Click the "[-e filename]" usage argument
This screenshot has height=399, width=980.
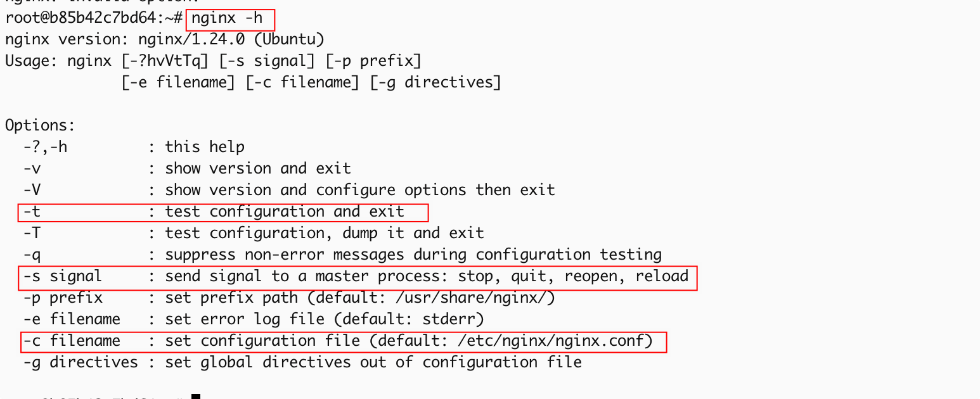[177, 82]
